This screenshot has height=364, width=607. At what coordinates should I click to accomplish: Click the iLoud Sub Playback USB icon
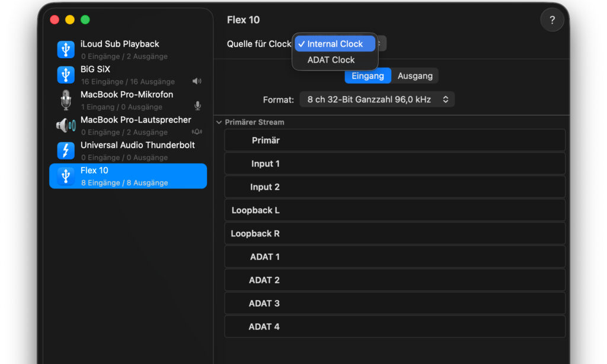point(66,50)
